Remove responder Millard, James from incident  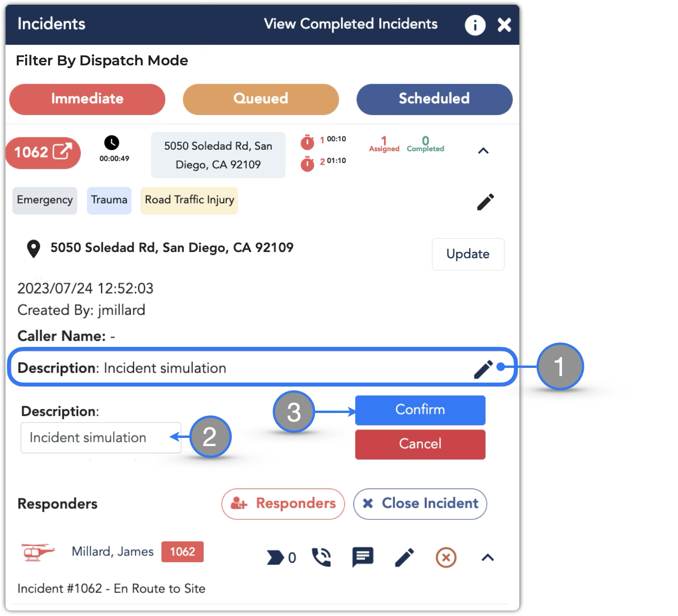point(446,558)
